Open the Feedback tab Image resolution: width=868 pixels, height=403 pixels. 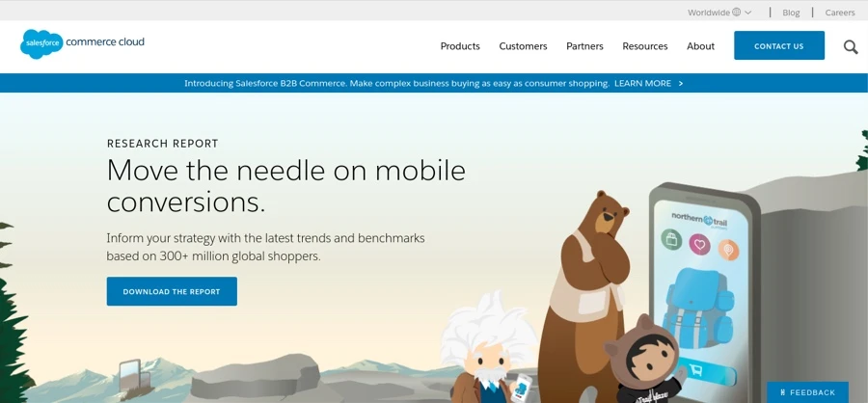[807, 392]
